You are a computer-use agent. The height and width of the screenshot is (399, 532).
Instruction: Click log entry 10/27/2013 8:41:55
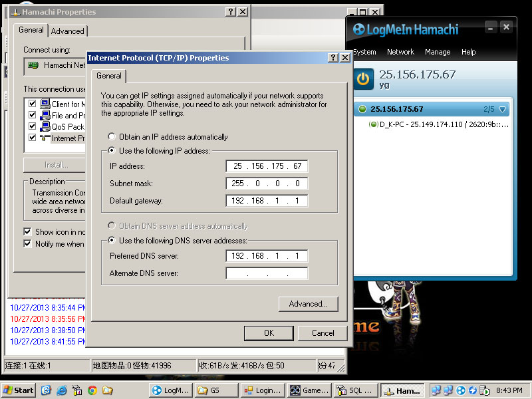[47, 341]
